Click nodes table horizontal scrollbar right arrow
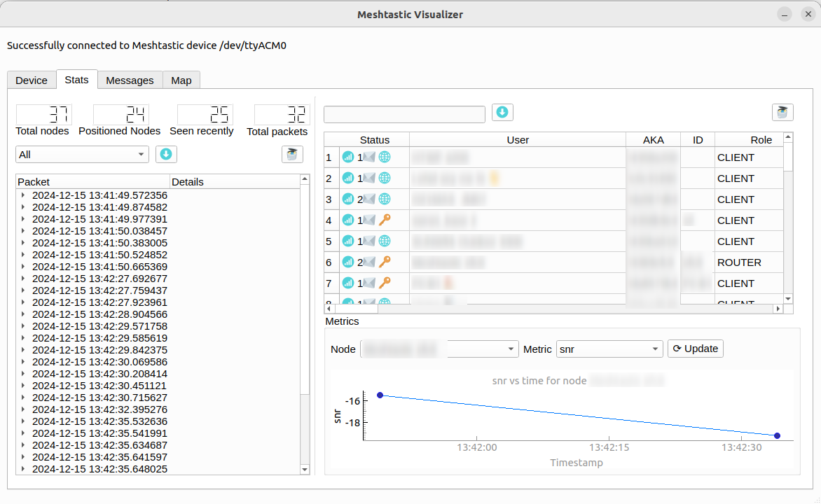This screenshot has width=821, height=504. pos(778,309)
